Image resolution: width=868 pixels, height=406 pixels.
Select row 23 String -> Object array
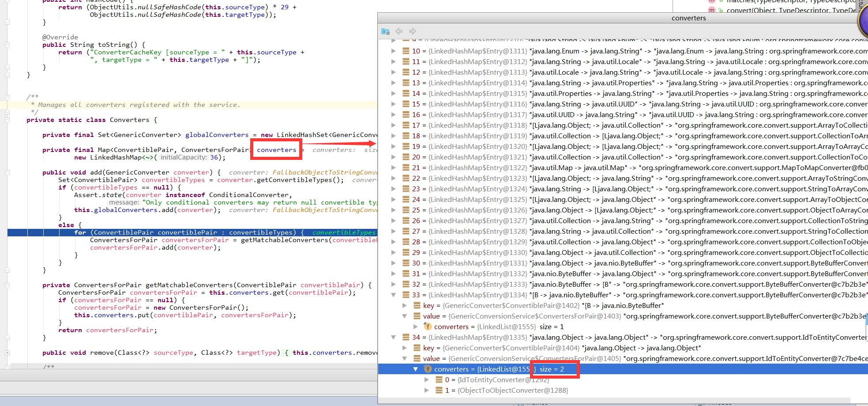pos(623,189)
